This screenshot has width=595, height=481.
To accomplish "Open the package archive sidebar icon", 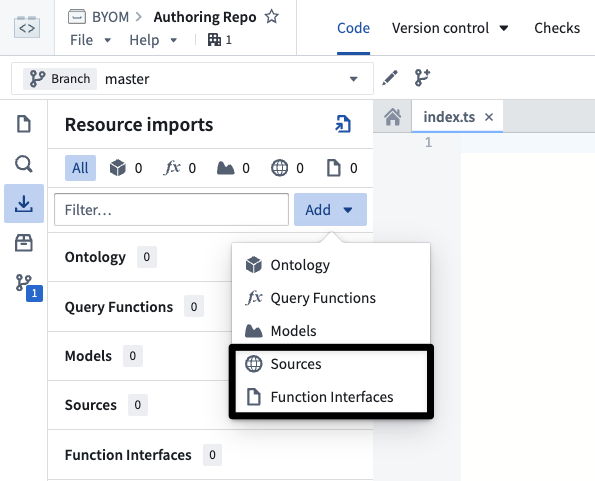I will pyautogui.click(x=24, y=243).
